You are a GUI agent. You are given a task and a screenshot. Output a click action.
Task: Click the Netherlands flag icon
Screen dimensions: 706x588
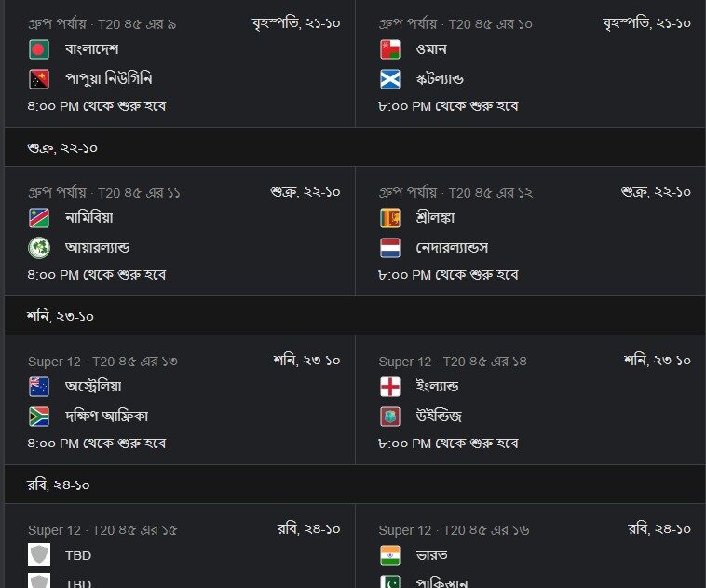click(390, 248)
